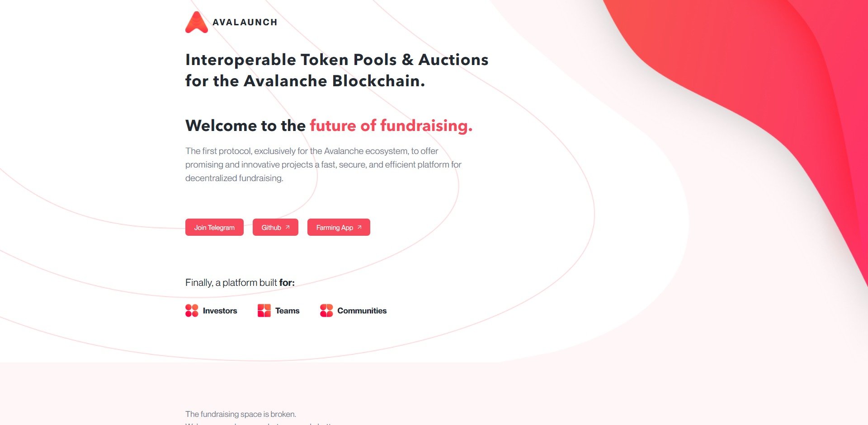Click the red 'future of fundraising.' text
The width and height of the screenshot is (868, 425).
tap(391, 126)
